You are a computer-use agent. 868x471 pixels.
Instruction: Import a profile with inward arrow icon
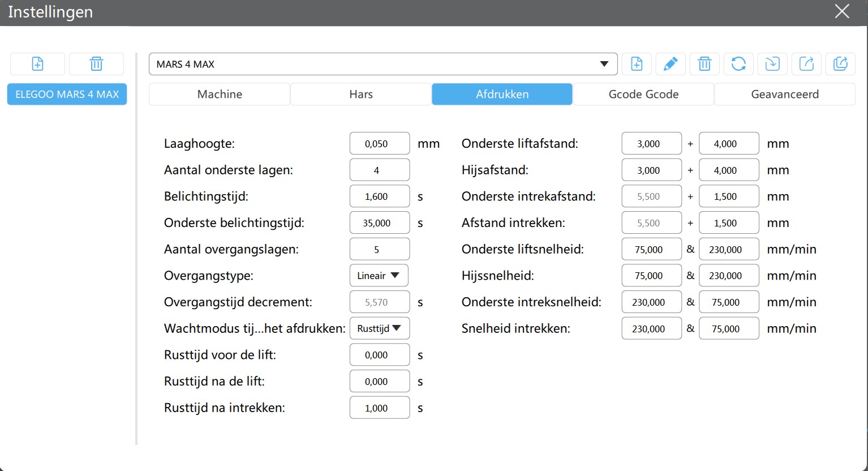(772, 64)
